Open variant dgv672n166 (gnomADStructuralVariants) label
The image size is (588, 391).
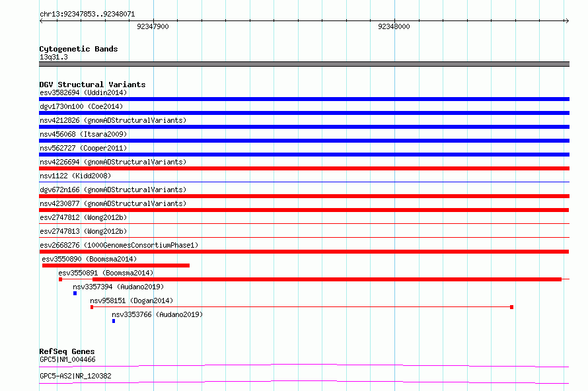(x=113, y=190)
